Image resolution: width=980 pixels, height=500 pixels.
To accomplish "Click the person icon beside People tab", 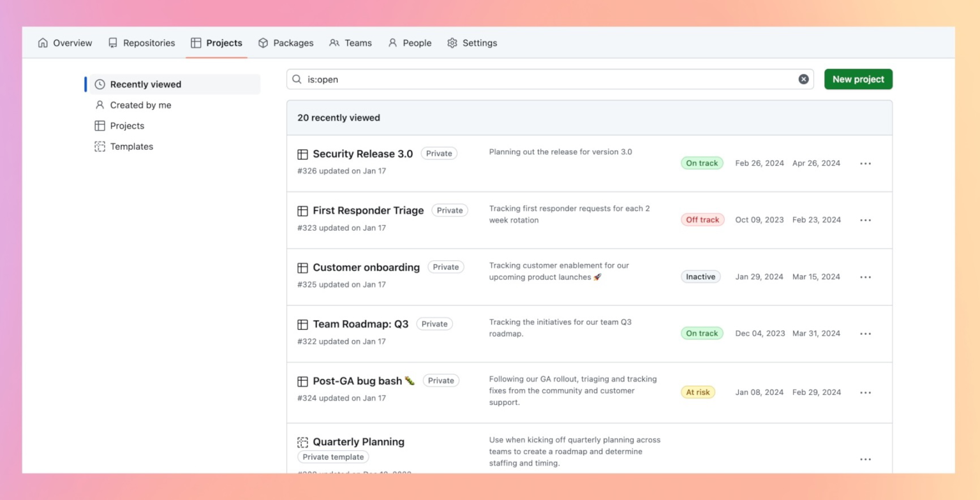I will 392,43.
